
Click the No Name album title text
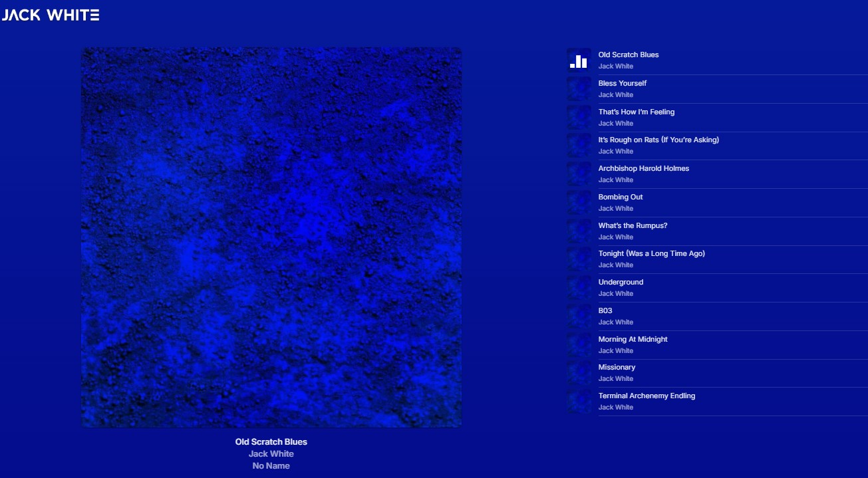pyautogui.click(x=270, y=465)
